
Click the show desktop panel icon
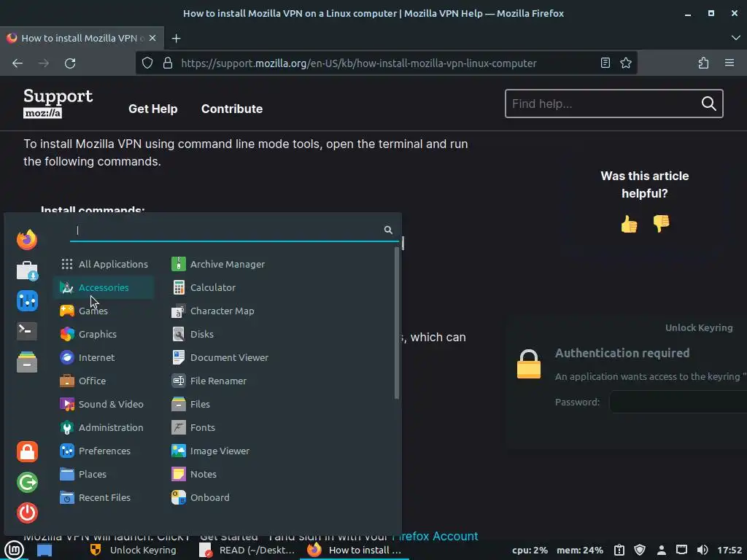(x=44, y=551)
